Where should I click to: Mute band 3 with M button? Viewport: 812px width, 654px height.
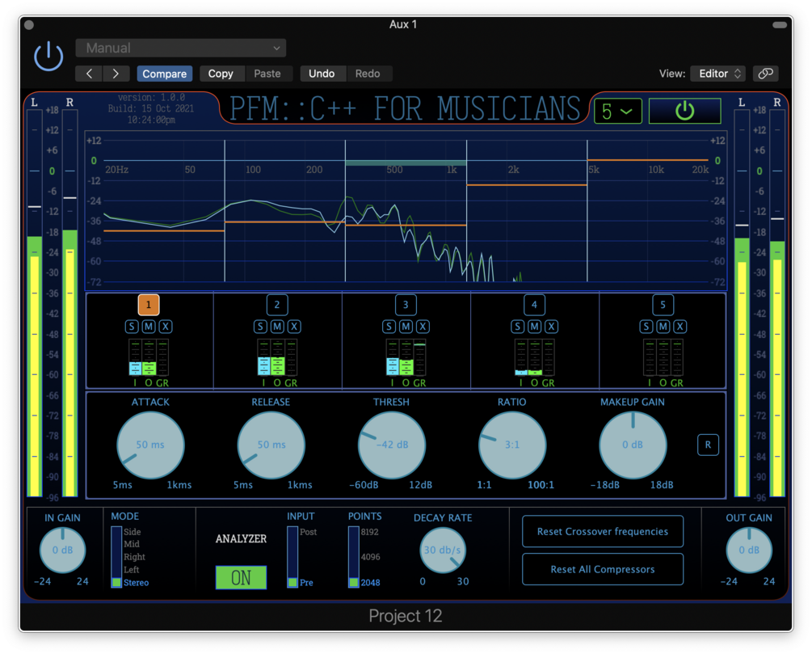[x=406, y=327]
